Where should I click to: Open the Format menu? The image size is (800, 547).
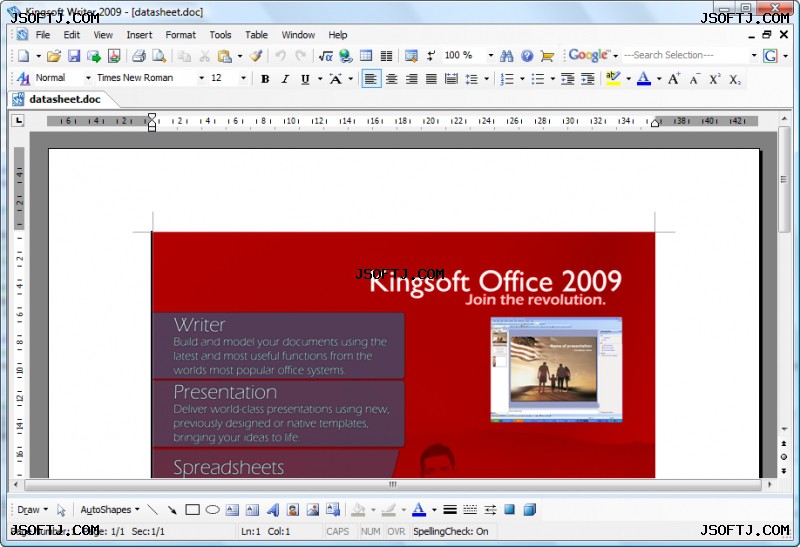point(181,35)
